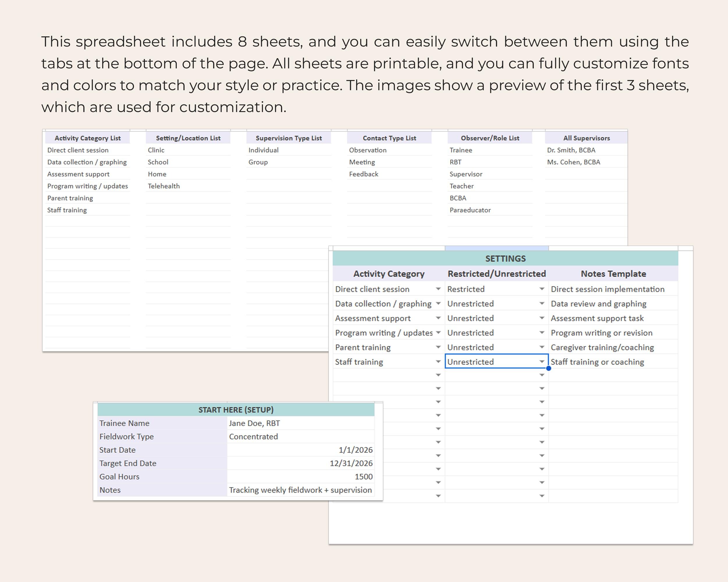Screen dimensions: 728x582
Task: Select the Direct session implementation notes cell
Action: 613,289
